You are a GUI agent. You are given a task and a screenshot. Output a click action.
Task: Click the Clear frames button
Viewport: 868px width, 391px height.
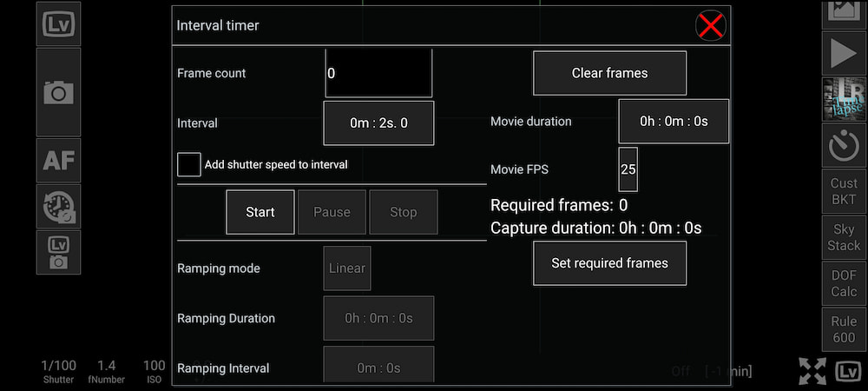pyautogui.click(x=609, y=73)
